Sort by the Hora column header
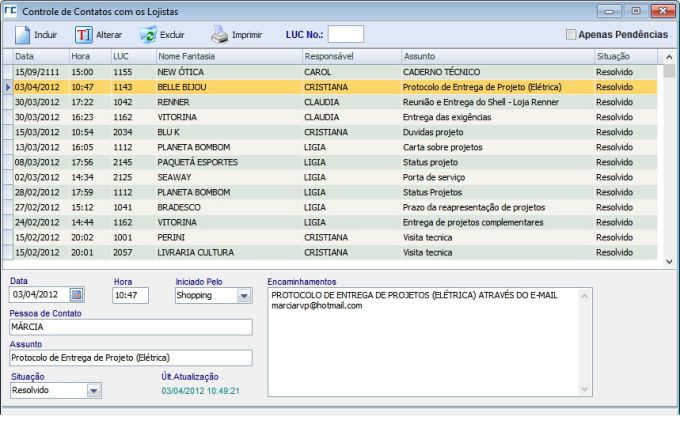 tap(90, 56)
